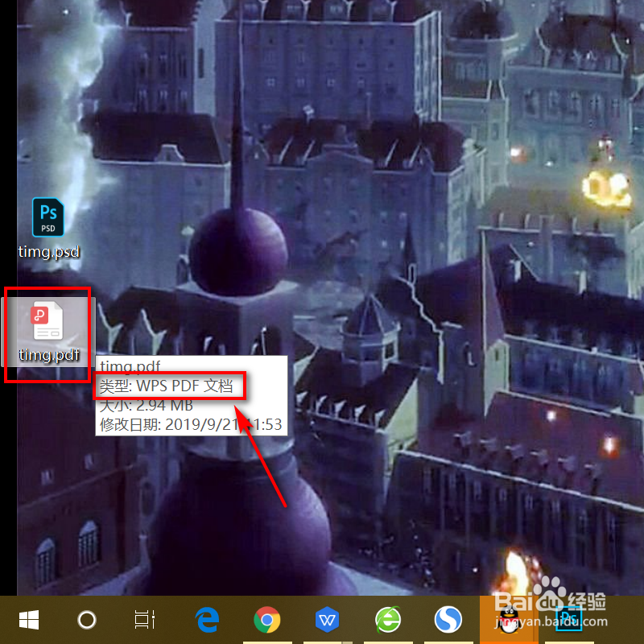Click the timg.psd file name label
The width and height of the screenshot is (644, 644).
pyautogui.click(x=49, y=251)
